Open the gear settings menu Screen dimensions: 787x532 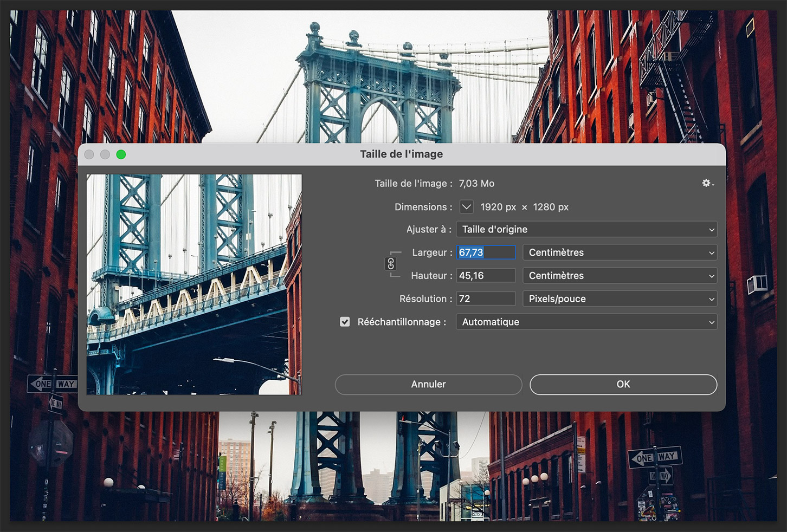pyautogui.click(x=707, y=183)
